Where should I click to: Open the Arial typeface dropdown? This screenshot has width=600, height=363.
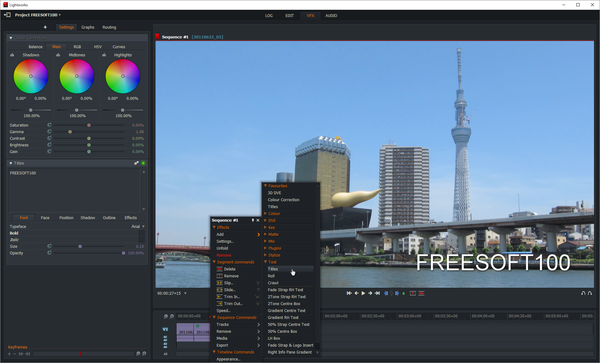(x=138, y=226)
